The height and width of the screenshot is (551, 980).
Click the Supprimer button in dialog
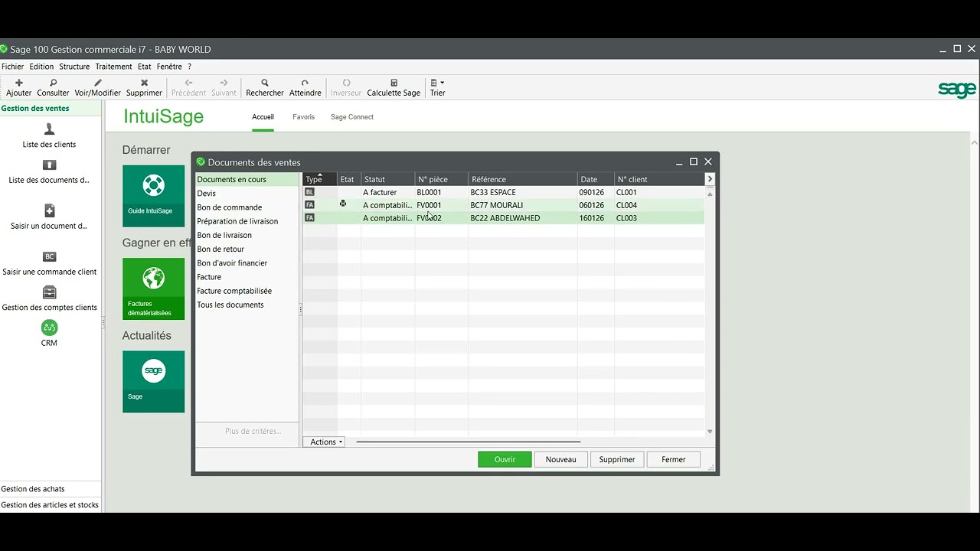pyautogui.click(x=617, y=459)
